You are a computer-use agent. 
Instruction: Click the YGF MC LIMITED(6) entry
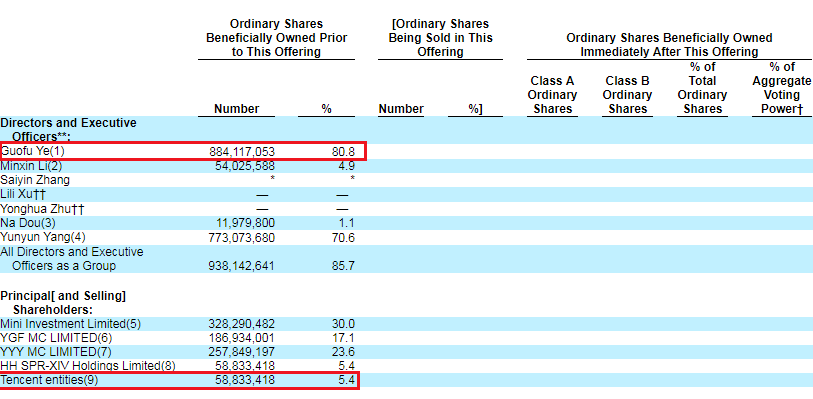point(56,338)
